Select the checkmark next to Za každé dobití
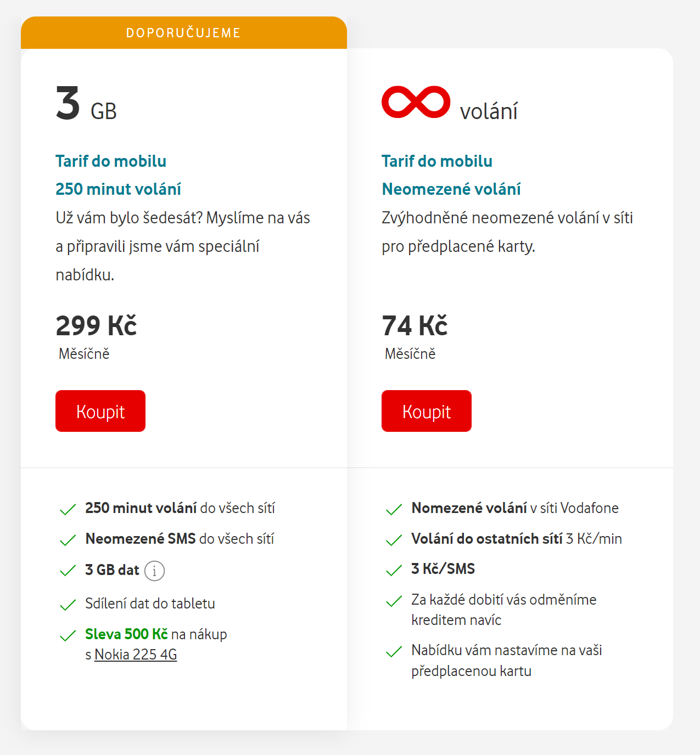Viewport: 700px width, 755px height. [x=393, y=601]
